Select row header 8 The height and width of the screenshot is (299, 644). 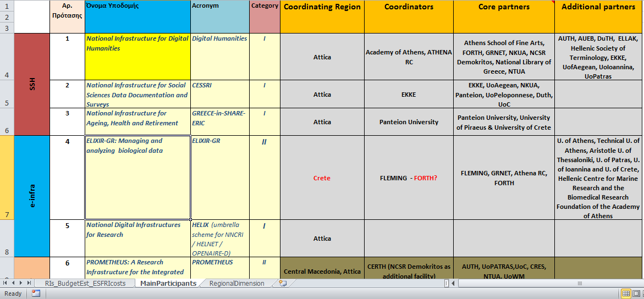coord(7,239)
